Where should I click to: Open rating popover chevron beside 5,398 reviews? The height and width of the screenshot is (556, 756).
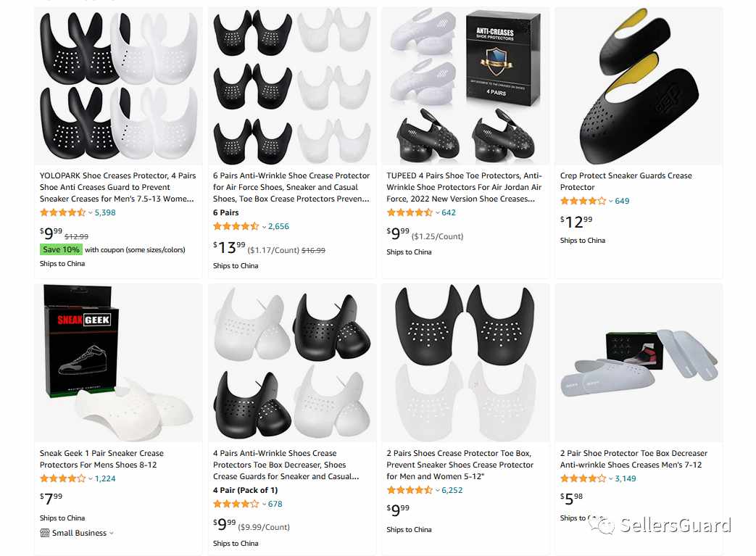pyautogui.click(x=90, y=212)
